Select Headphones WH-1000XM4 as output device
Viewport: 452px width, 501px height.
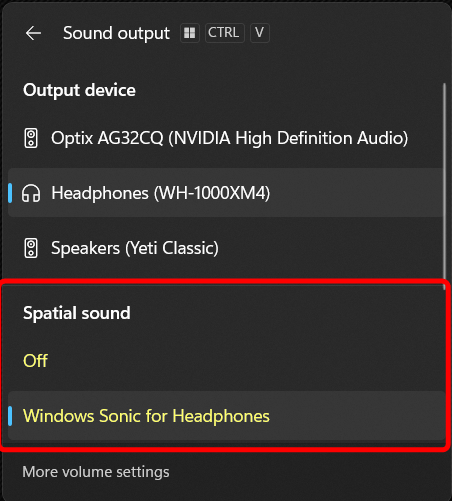(225, 193)
